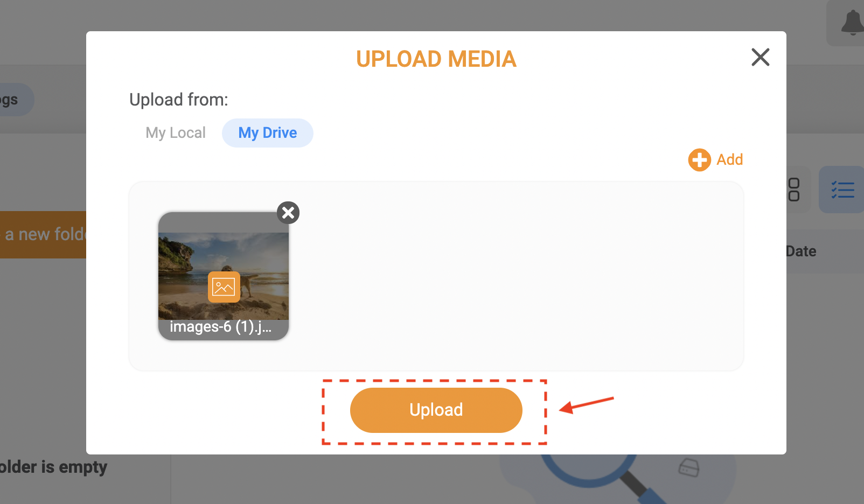Image resolution: width=864 pixels, height=504 pixels.
Task: Click the orange plus Add icon
Action: [x=699, y=160]
